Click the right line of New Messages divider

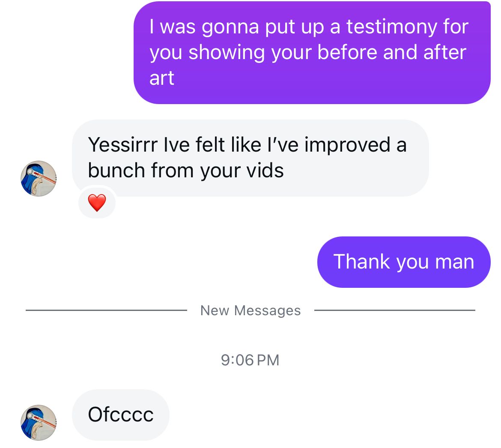[x=395, y=310]
